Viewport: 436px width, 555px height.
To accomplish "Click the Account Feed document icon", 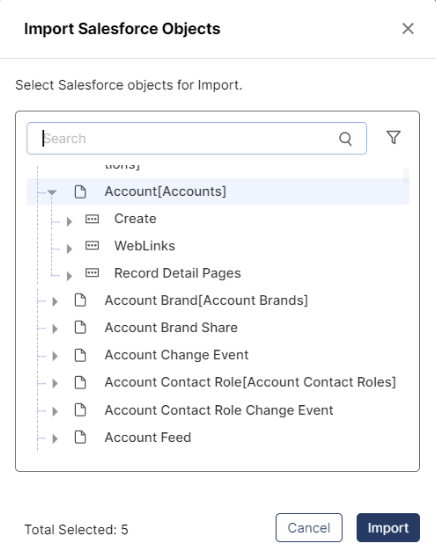I will pos(80,437).
